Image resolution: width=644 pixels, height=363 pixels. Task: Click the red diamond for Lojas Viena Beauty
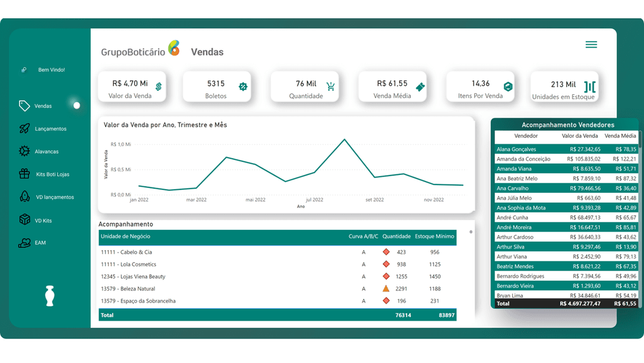coord(386,276)
